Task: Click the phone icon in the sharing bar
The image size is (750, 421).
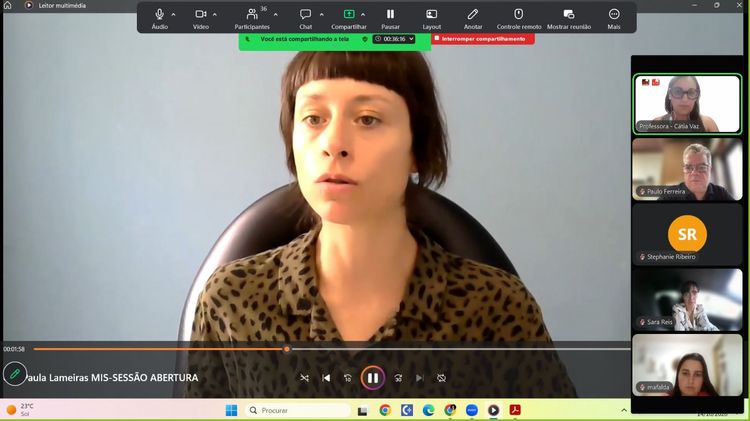Action: coord(247,39)
